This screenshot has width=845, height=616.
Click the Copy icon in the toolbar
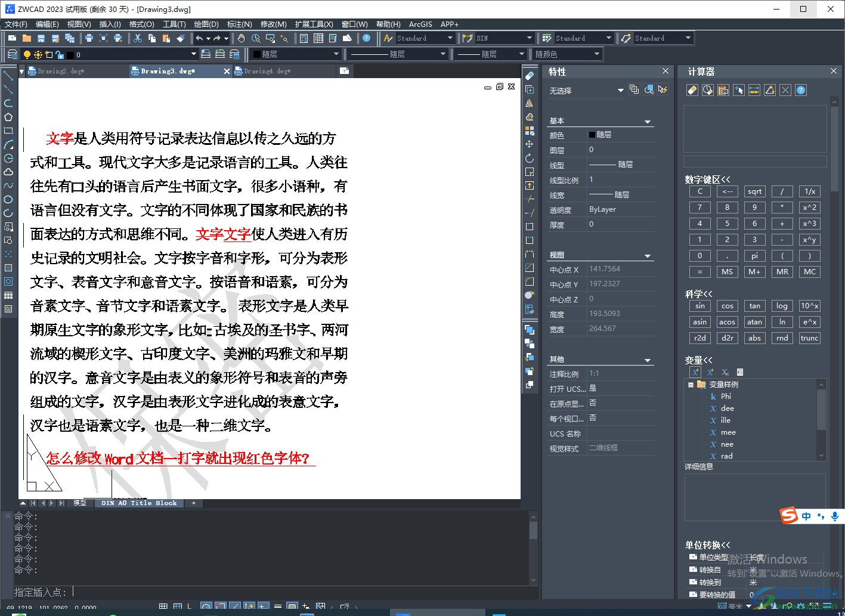(x=152, y=38)
